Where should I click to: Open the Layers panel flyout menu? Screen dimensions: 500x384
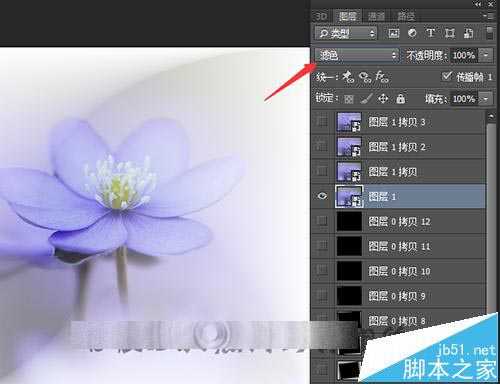click(x=489, y=16)
